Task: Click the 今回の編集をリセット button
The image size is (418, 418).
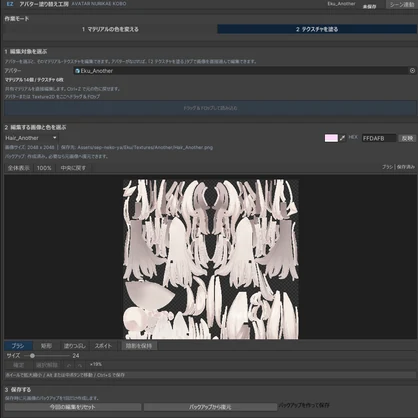Action: tap(73, 407)
